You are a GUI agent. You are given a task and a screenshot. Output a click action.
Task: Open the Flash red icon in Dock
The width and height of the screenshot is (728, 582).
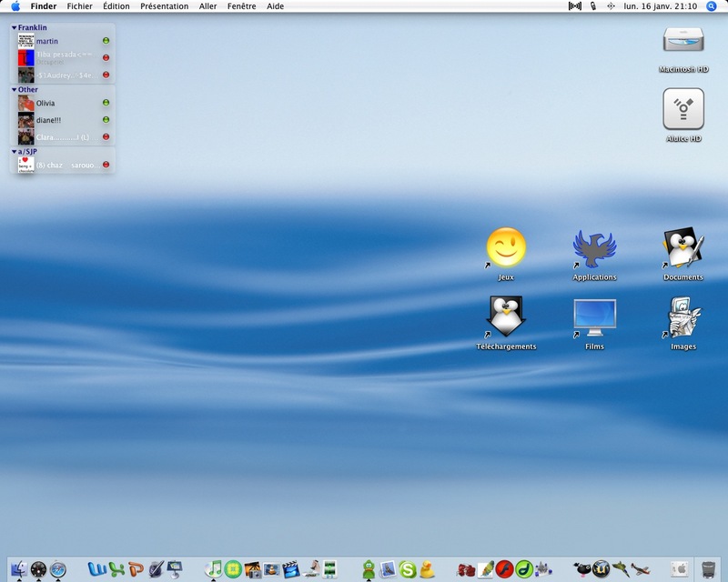point(505,569)
